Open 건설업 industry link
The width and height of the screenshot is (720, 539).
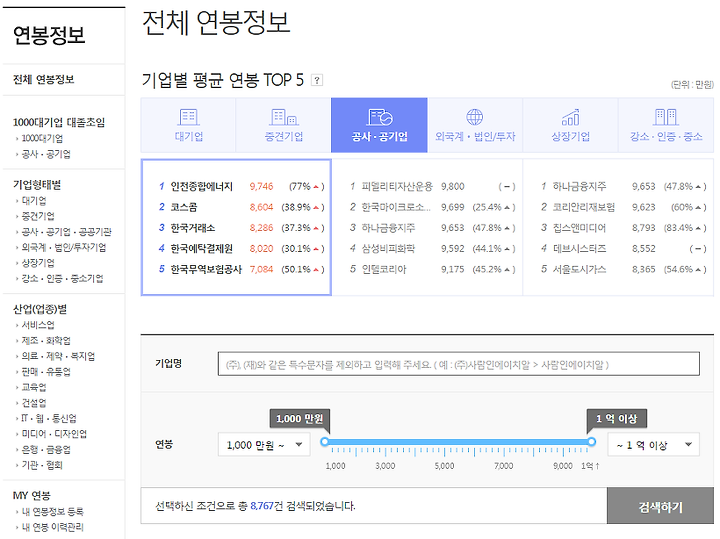pos(34,403)
